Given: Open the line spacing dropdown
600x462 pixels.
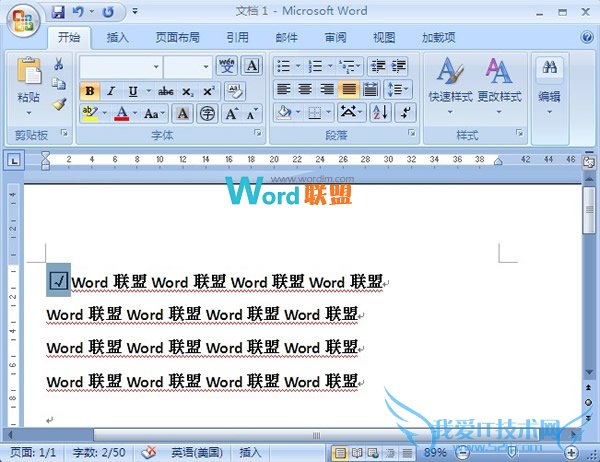Looking at the screenshot, I should [398, 90].
